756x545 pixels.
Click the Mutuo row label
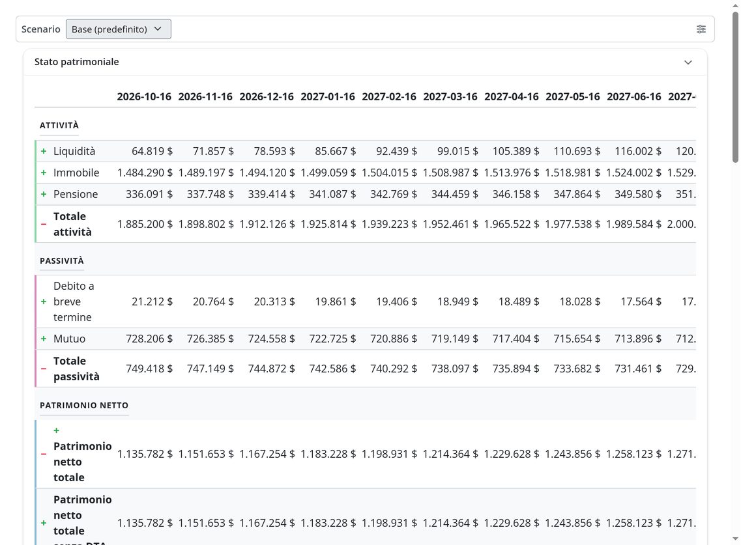(x=70, y=339)
